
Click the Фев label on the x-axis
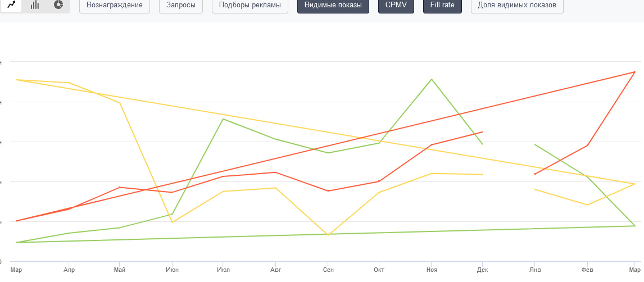(588, 270)
